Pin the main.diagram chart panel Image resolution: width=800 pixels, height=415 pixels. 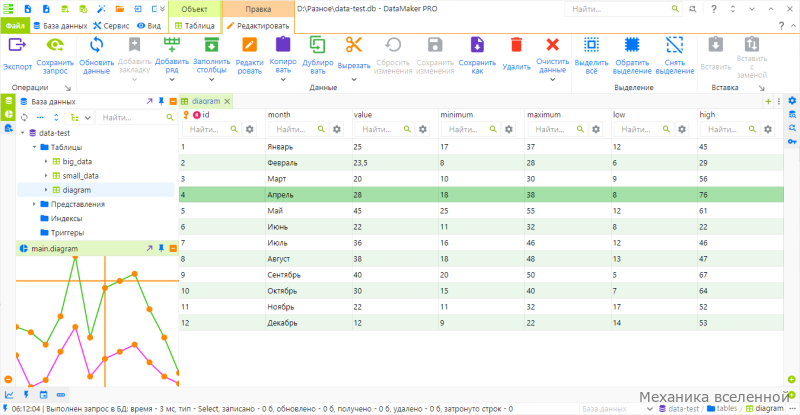coord(161,249)
